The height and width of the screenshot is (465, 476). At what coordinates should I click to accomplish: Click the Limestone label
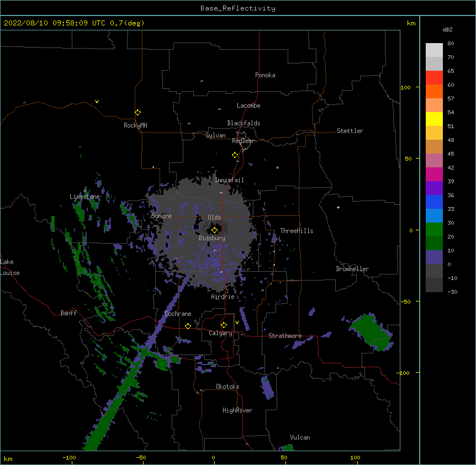click(x=84, y=197)
